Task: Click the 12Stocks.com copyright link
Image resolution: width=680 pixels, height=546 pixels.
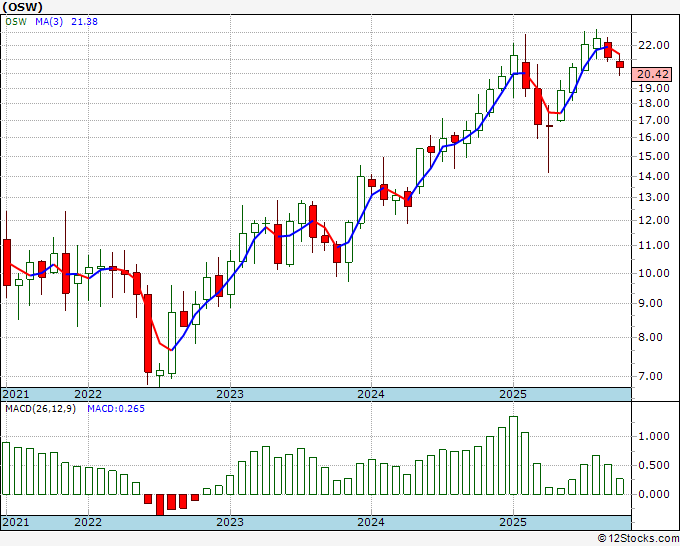Action: coord(638,538)
